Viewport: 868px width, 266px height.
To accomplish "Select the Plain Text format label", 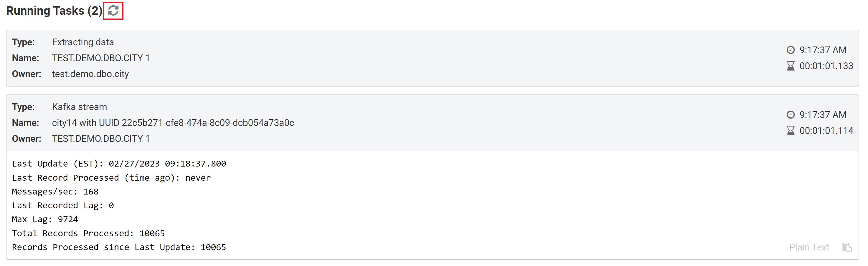I will [x=809, y=247].
